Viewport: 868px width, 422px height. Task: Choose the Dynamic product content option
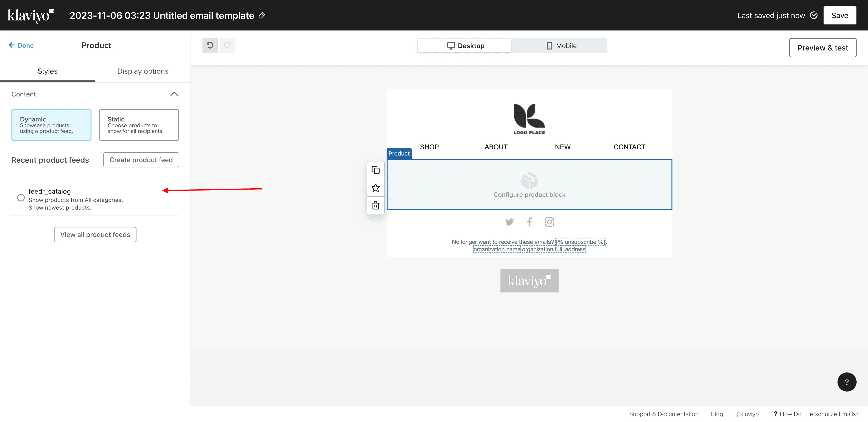(x=51, y=125)
